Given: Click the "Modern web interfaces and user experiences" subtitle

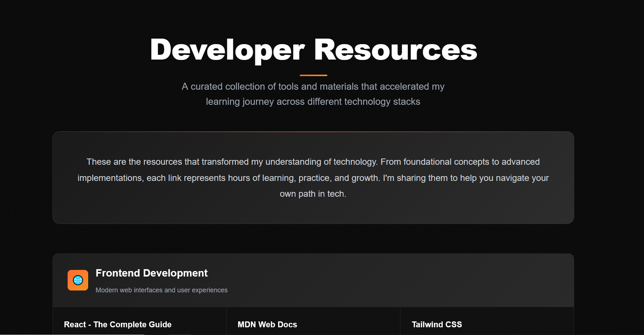Looking at the screenshot, I should pyautogui.click(x=161, y=290).
